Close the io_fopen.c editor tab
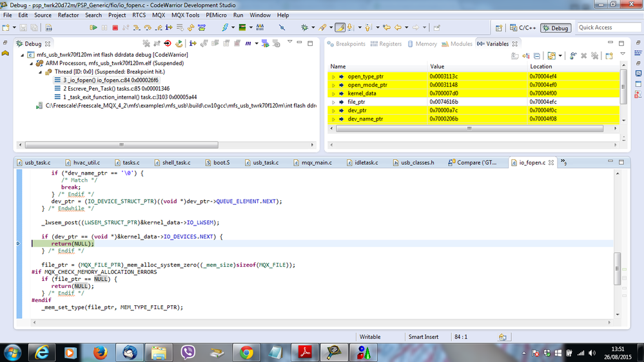This screenshot has width=644, height=362. tap(551, 163)
